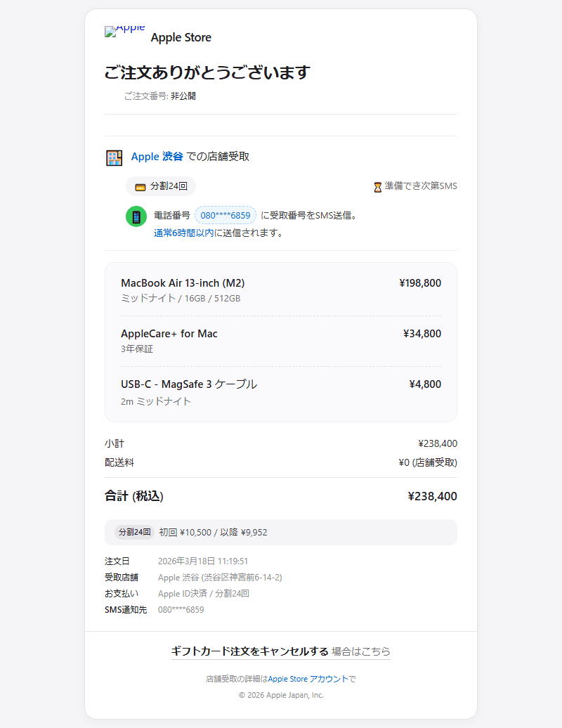Click the Apple Store text next to logo
This screenshot has height=728, width=562.
(x=181, y=37)
